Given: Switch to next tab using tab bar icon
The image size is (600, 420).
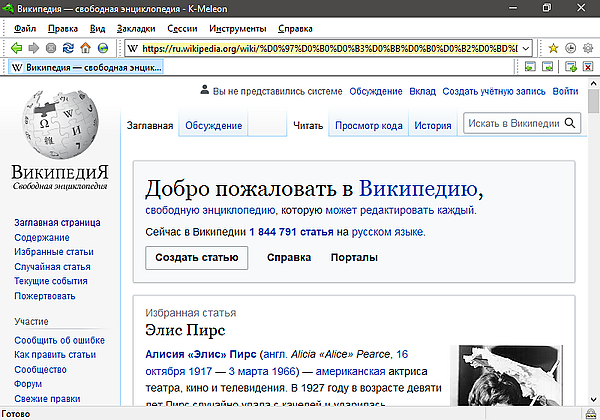Looking at the screenshot, I should (x=548, y=67).
